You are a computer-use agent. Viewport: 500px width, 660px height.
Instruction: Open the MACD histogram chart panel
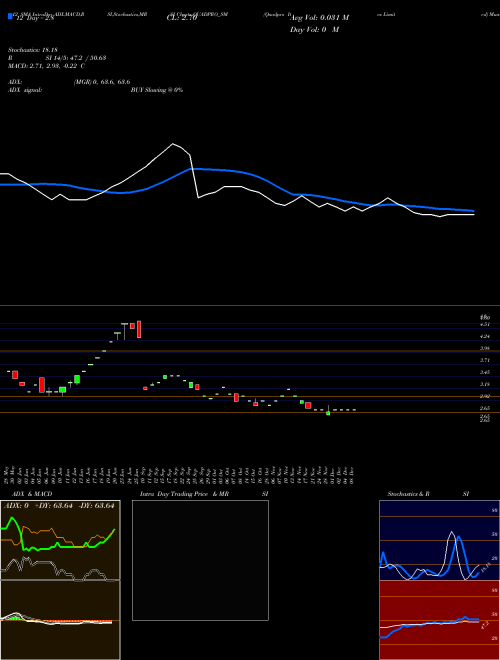60,620
